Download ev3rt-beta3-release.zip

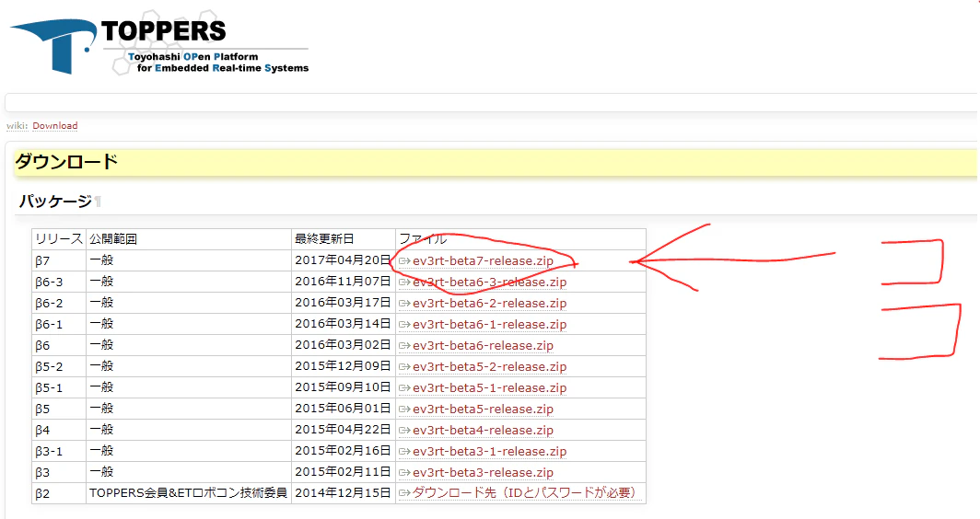click(x=483, y=473)
